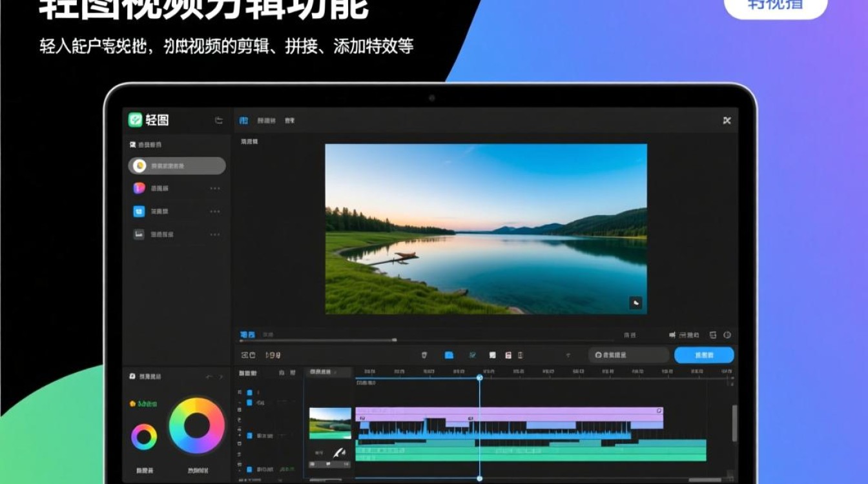The image size is (868, 484).
Task: Click the info circle icon below the preview
Action: tap(727, 336)
